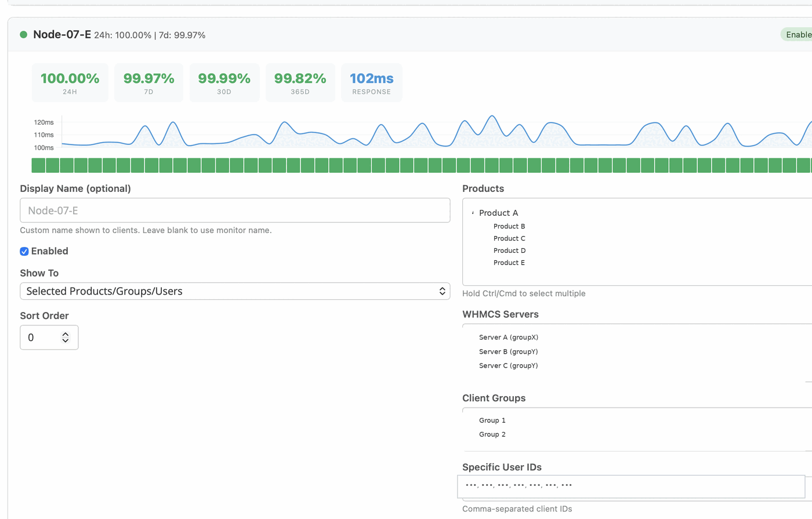Click the Sort Order number field

[49, 337]
